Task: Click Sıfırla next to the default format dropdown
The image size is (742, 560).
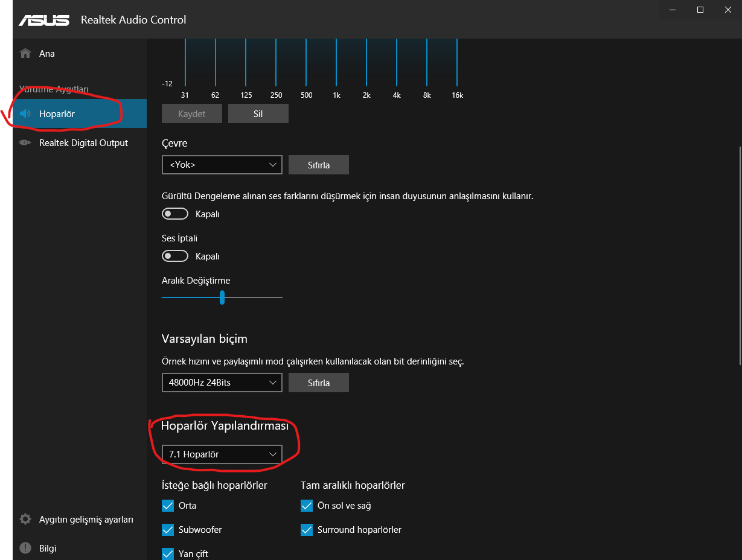Action: pos(319,383)
